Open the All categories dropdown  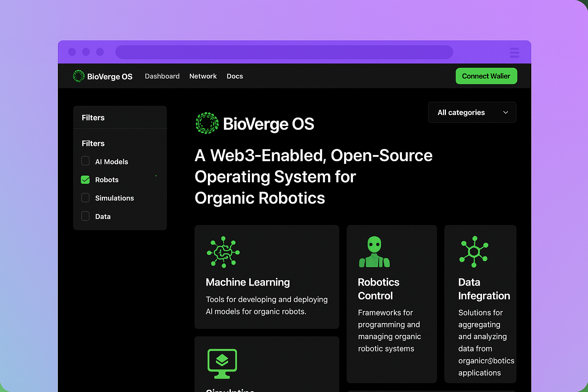[472, 112]
